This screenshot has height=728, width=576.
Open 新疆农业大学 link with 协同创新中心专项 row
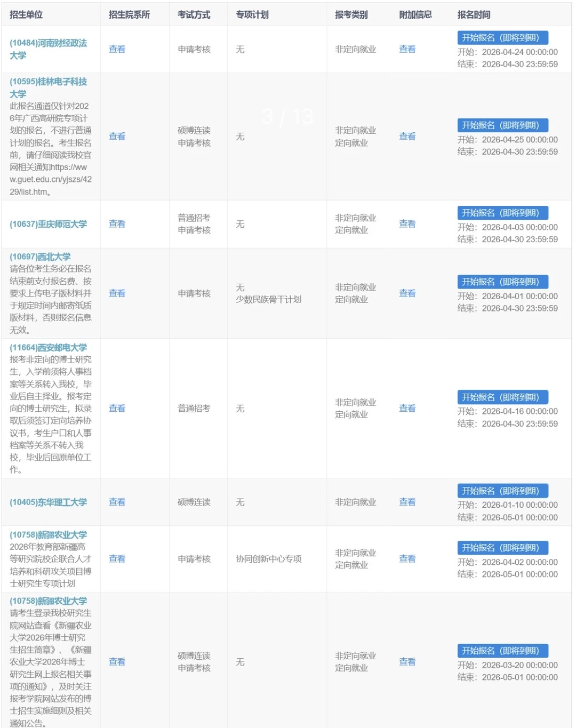48,534
